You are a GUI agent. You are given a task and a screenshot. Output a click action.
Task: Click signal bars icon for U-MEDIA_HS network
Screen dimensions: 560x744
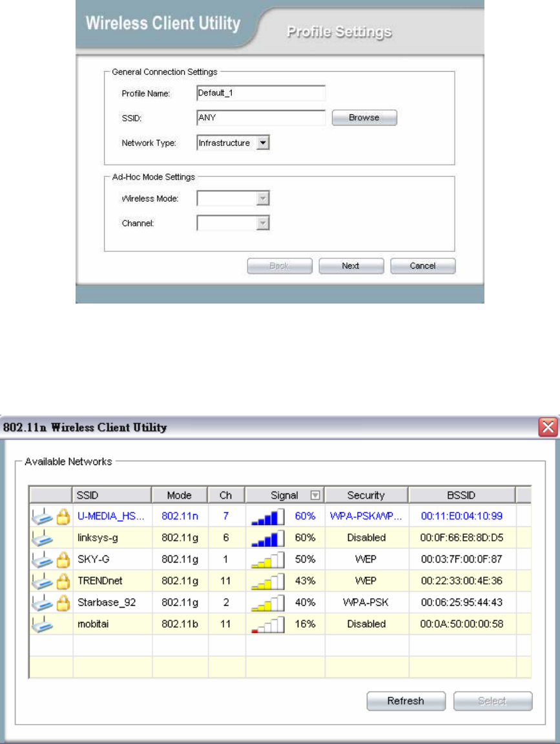pos(267,516)
